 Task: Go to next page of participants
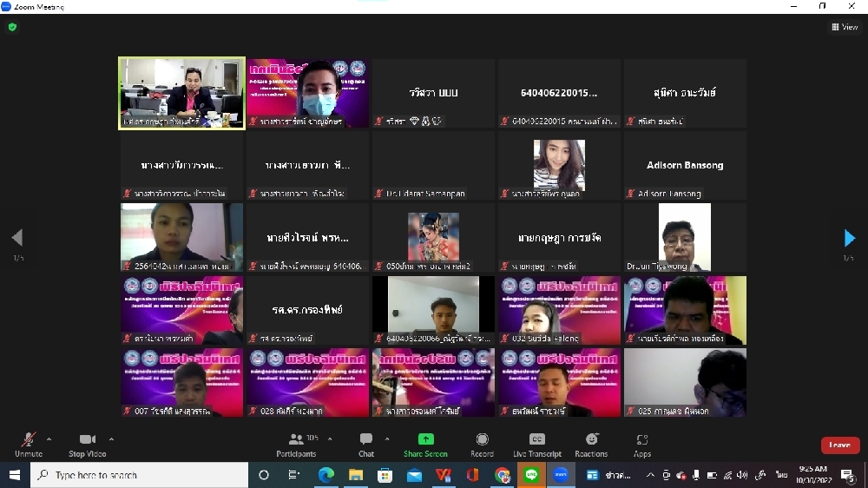[x=850, y=238]
